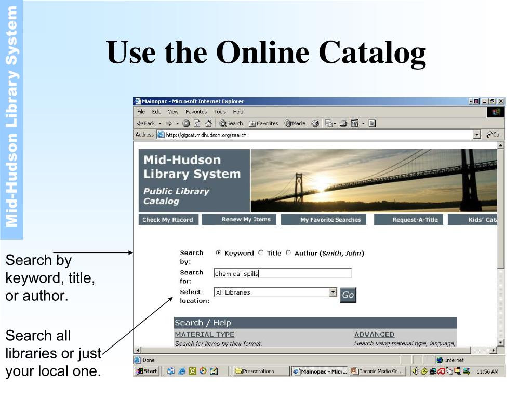This screenshot has height=399, width=532.
Task: Click the Stop loading icon
Action: click(187, 124)
